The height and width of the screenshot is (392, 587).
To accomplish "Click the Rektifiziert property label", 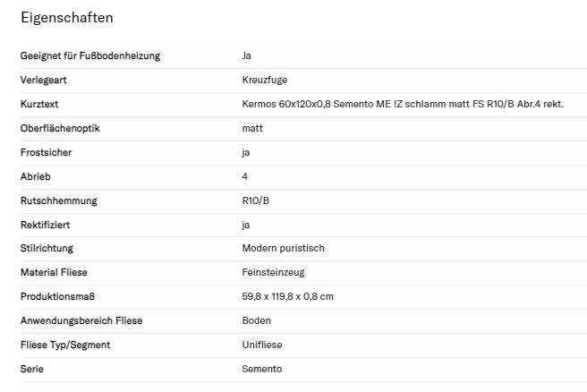I will point(46,226).
